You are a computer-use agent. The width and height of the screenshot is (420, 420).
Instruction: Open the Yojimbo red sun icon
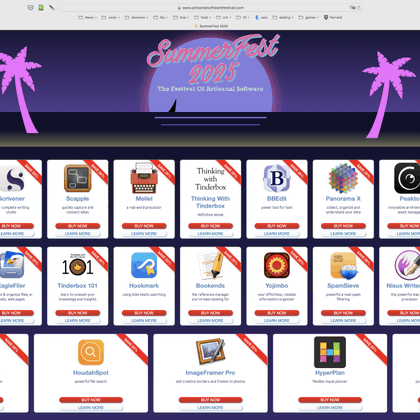click(277, 265)
